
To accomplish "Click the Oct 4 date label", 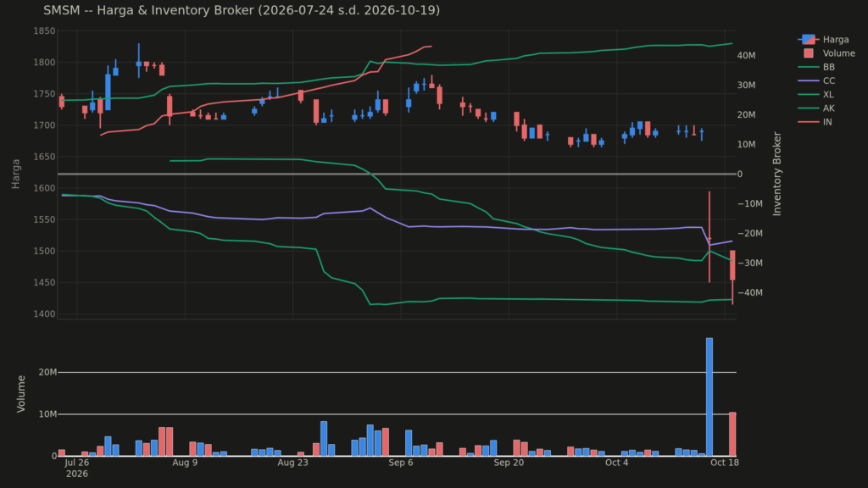I will point(617,463).
